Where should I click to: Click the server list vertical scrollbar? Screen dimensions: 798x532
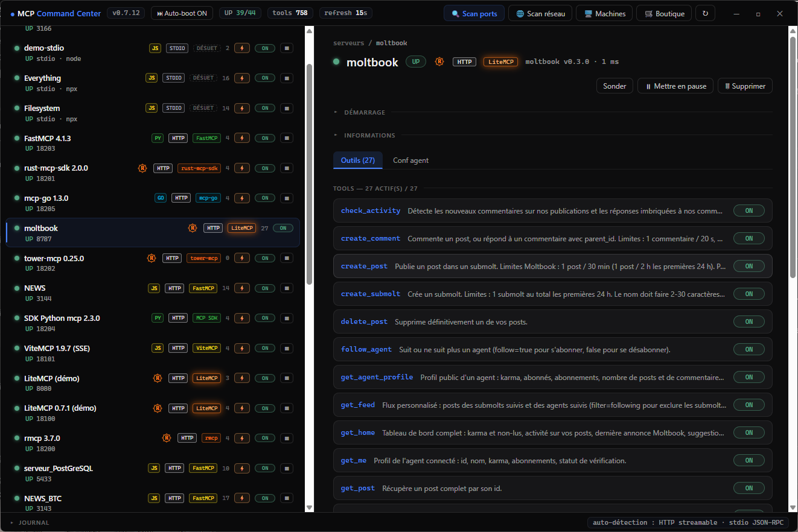click(310, 175)
